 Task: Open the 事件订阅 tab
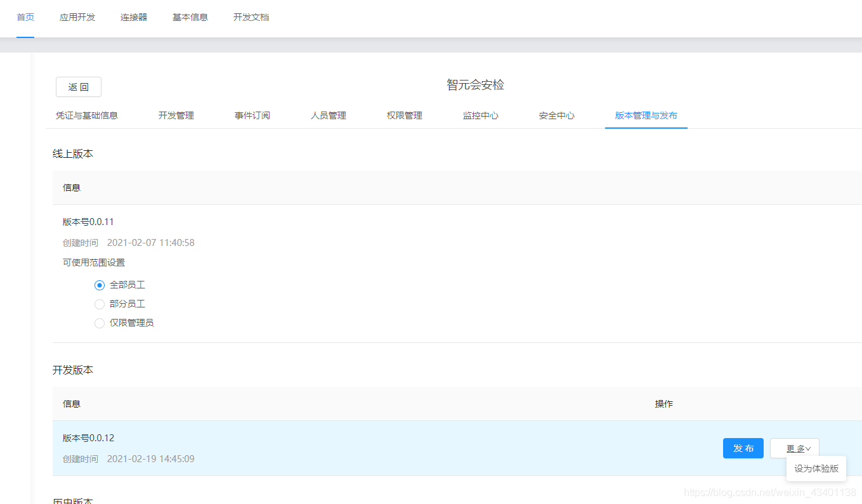pos(252,115)
